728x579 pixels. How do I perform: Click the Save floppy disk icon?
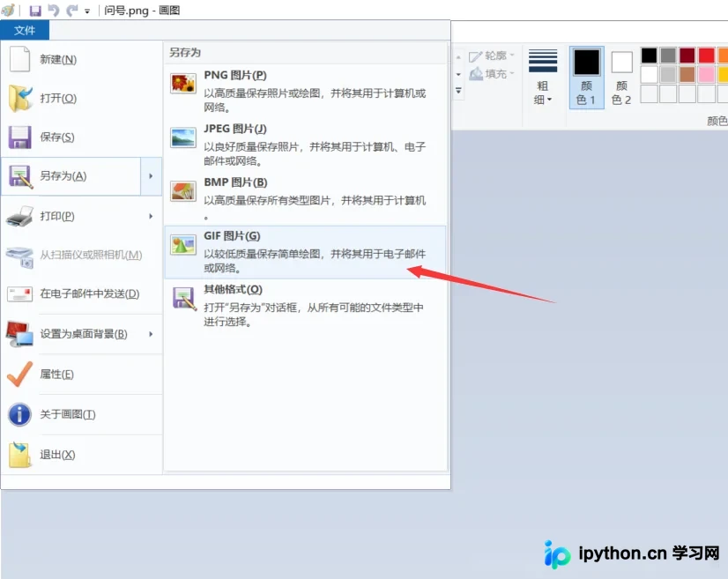click(20, 137)
